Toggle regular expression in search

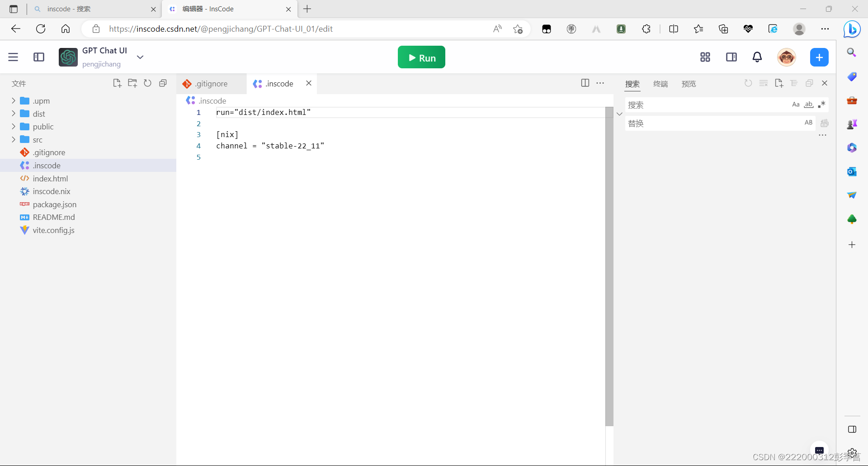pyautogui.click(x=822, y=105)
